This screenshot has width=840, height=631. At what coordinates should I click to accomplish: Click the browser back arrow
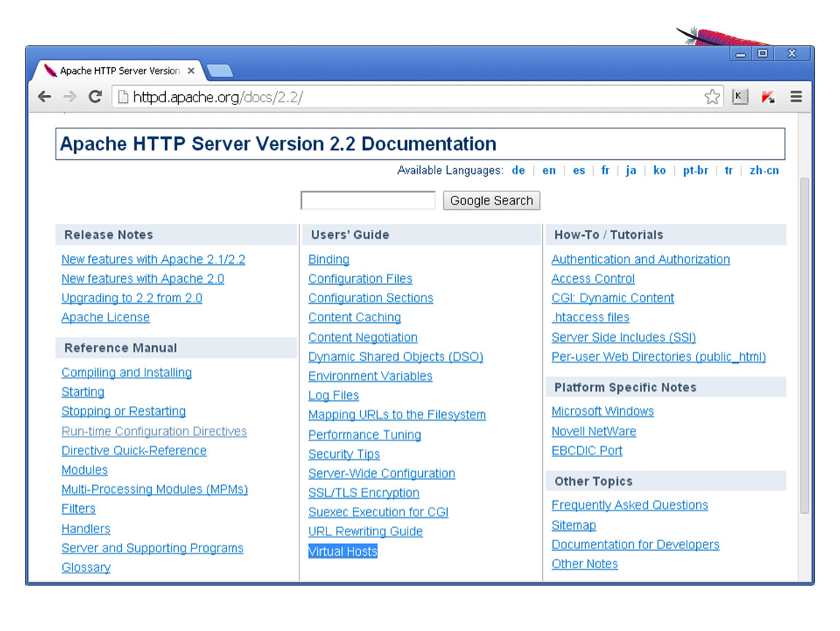pyautogui.click(x=45, y=97)
